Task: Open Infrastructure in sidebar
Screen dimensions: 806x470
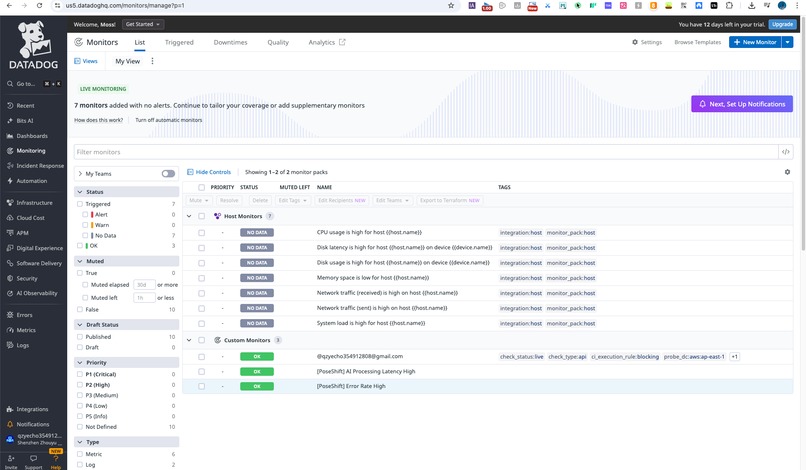Action: pos(34,203)
